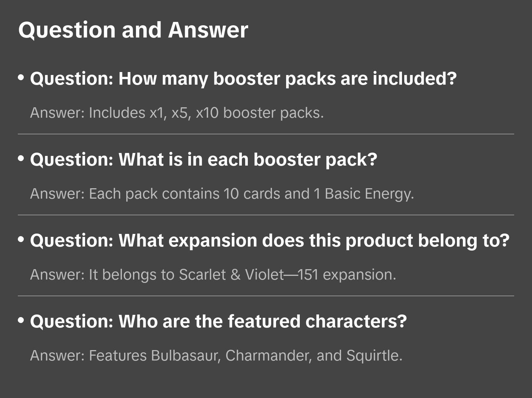The height and width of the screenshot is (398, 532).
Task: Click the bullet beside the booster packs included question
Action: [x=21, y=77]
